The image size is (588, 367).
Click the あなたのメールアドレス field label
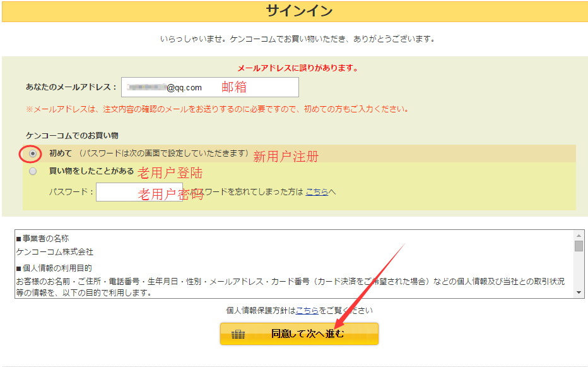click(x=71, y=87)
